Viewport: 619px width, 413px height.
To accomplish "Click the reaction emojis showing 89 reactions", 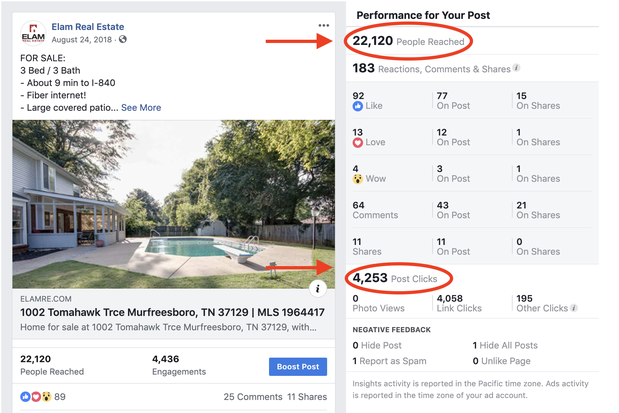I will click(37, 397).
